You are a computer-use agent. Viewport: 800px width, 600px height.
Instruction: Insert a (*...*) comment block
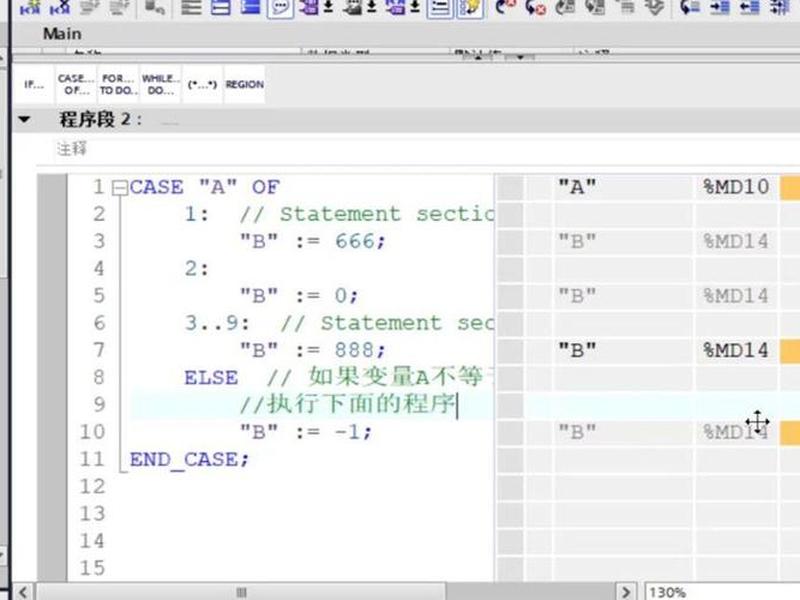point(202,85)
